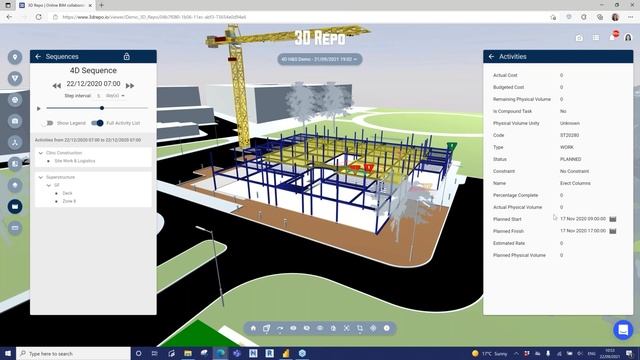Click the zoom extents icon in bottom toolbar
The width and height of the screenshot is (640, 360).
coord(347,328)
